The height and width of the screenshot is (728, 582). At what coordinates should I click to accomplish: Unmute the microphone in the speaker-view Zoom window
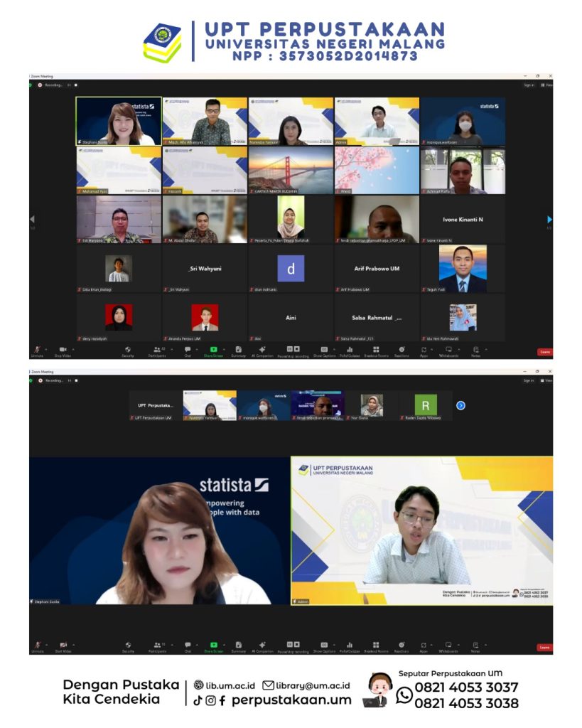[x=37, y=647]
